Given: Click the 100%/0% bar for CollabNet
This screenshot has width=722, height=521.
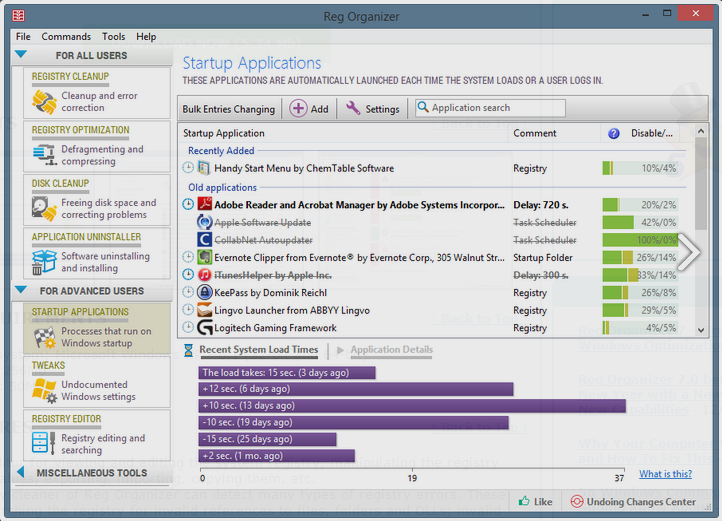Looking at the screenshot, I should click(640, 240).
